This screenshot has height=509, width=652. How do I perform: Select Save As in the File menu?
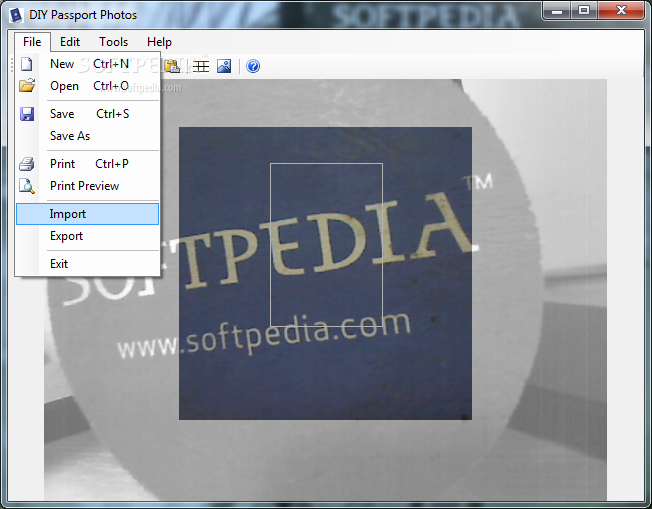point(87,136)
